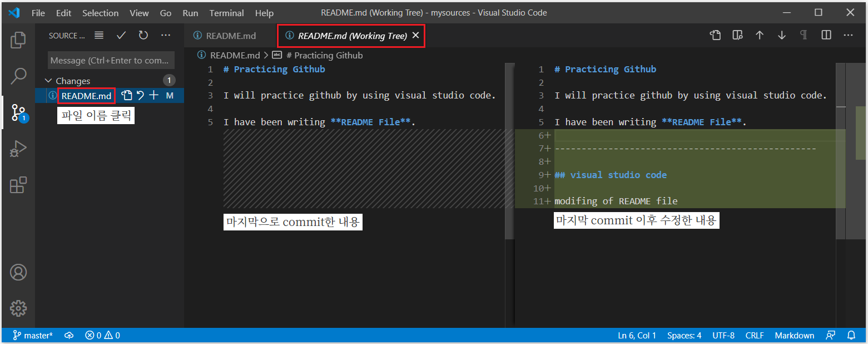Click commit message input field

click(111, 60)
